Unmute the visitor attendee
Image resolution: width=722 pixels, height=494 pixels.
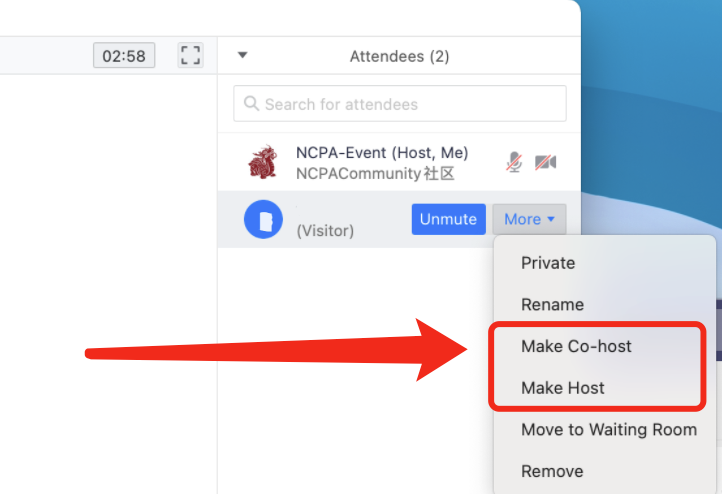click(x=448, y=220)
